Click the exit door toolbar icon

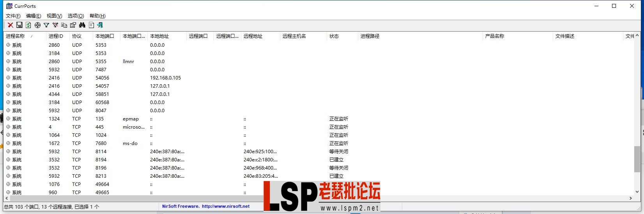click(100, 25)
